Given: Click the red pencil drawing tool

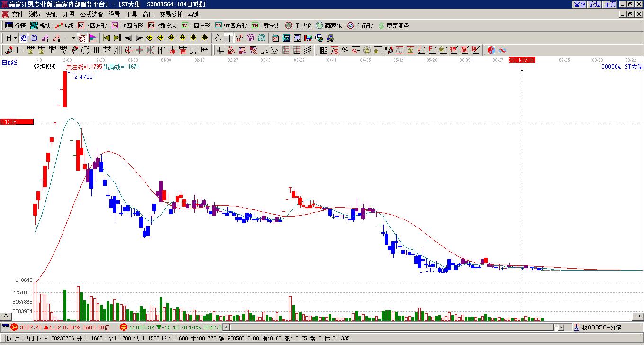Looking at the screenshot, I should pyautogui.click(x=9, y=50).
